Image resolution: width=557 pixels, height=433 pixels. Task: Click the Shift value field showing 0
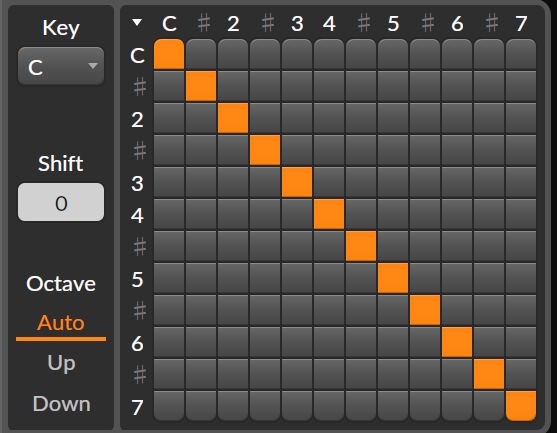coord(61,202)
